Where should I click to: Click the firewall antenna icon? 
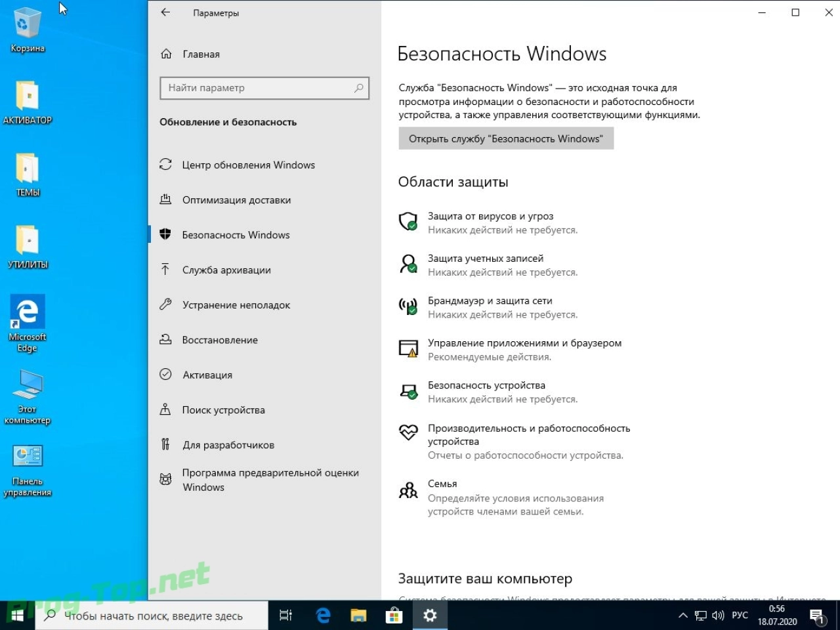408,306
